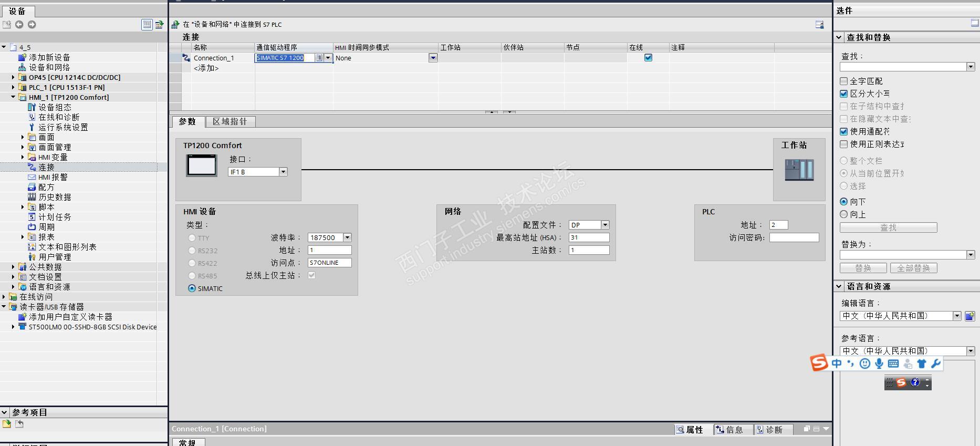980x446 pixels.
Task: Click the window layout icon above connections table
Action: tap(819, 25)
